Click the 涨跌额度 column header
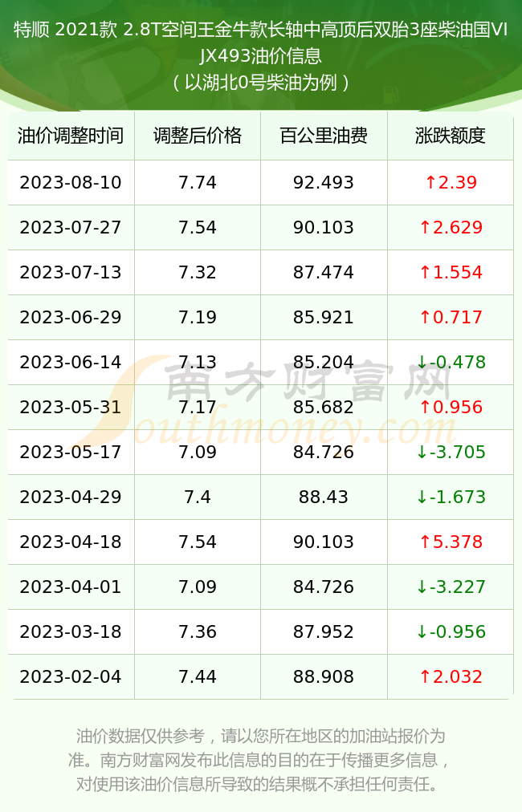The height and width of the screenshot is (812, 522). tap(450, 136)
